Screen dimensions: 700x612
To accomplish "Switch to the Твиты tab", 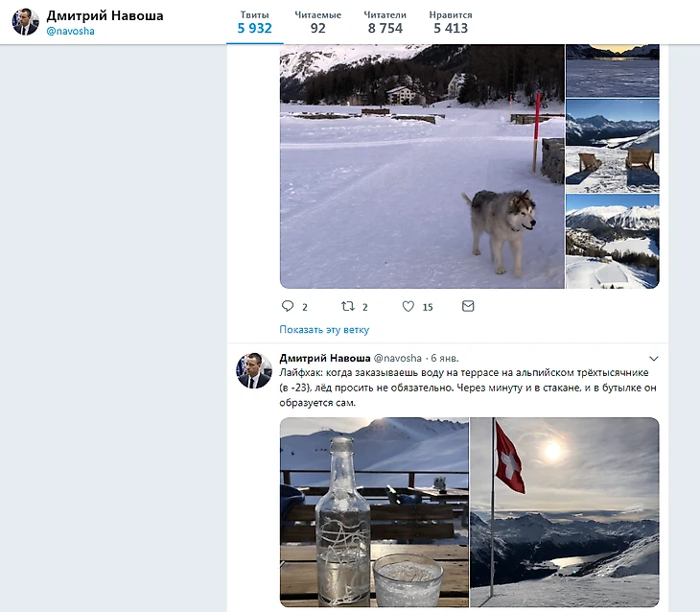I will tap(255, 22).
